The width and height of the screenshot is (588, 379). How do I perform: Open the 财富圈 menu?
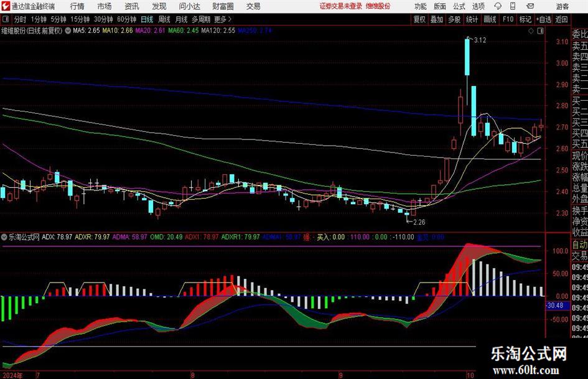pyautogui.click(x=223, y=6)
